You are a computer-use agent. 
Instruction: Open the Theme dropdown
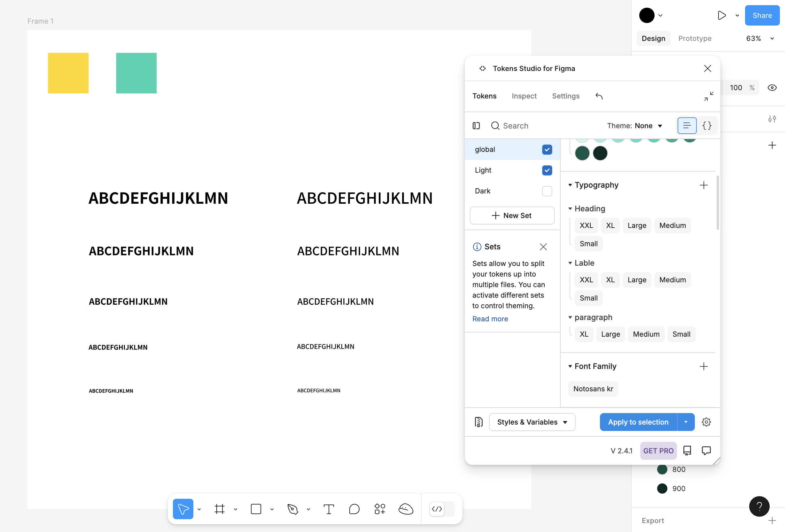coord(635,126)
